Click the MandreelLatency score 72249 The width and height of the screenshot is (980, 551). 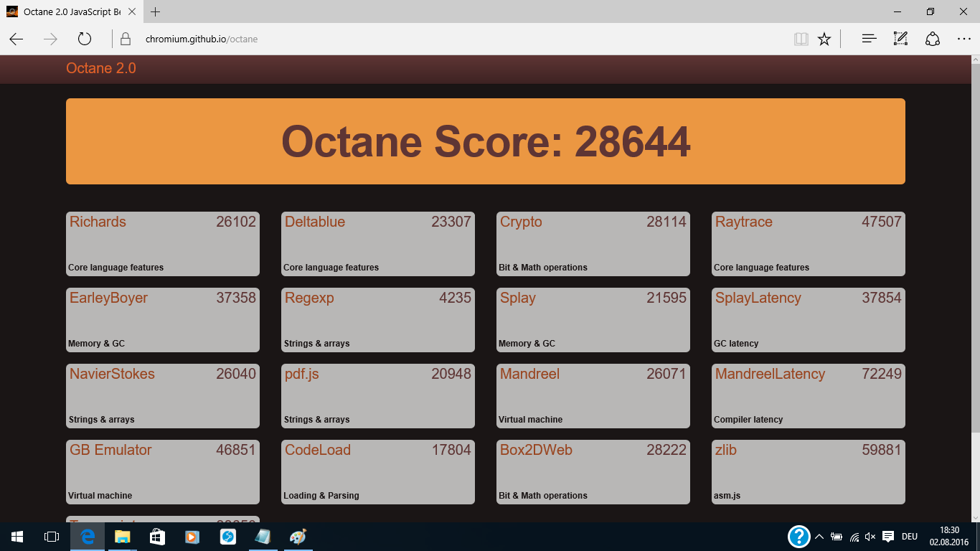coord(882,374)
